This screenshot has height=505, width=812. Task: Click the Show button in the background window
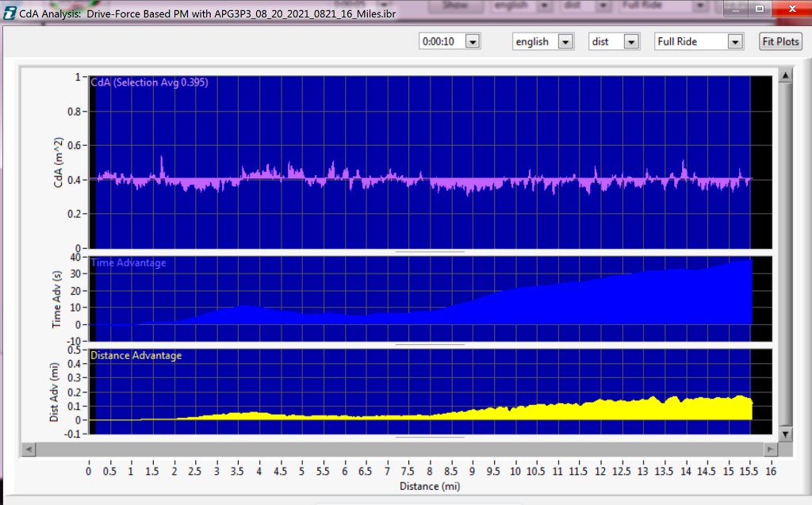(x=457, y=3)
